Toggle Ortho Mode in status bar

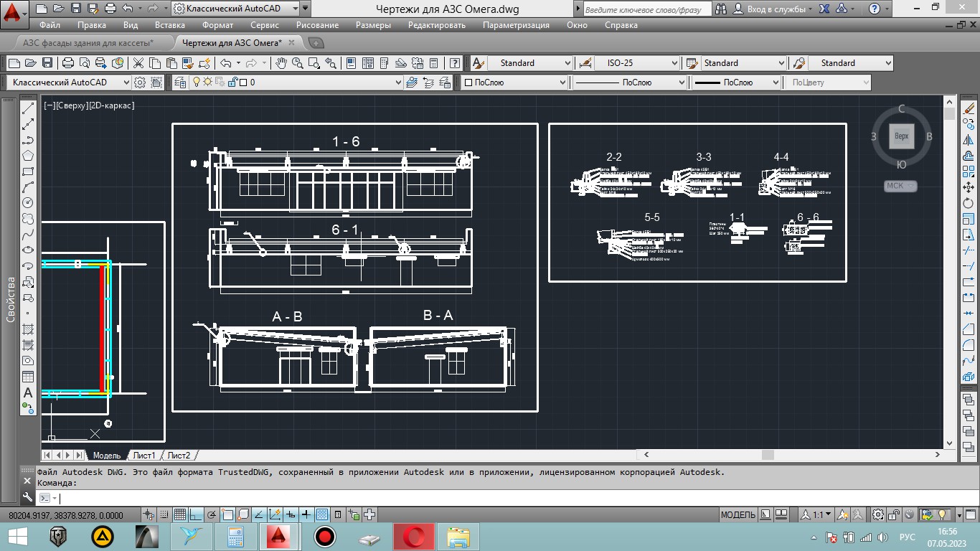click(196, 514)
